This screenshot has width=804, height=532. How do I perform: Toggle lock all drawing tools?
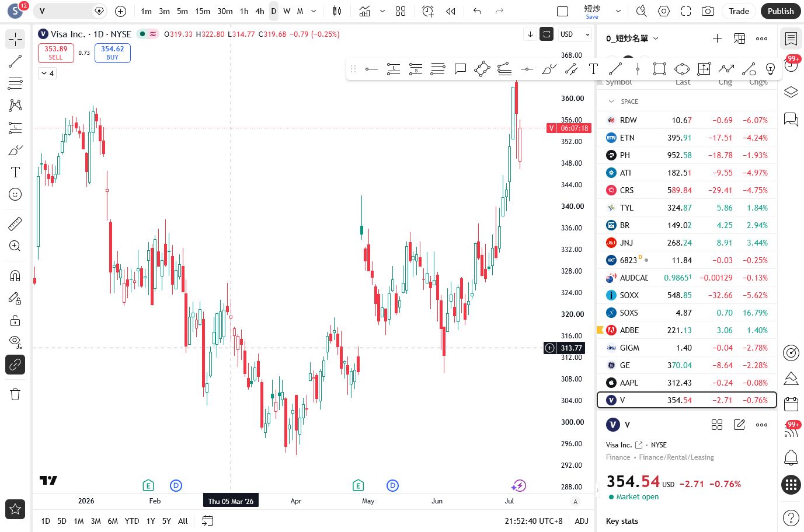(15, 320)
